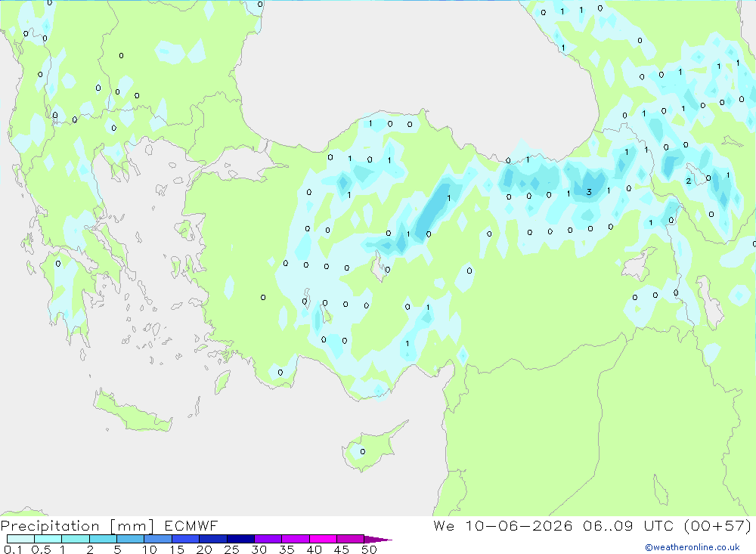Click the legend's purple over-50 arrow tip
This screenshot has width=756, height=554.
[x=377, y=539]
